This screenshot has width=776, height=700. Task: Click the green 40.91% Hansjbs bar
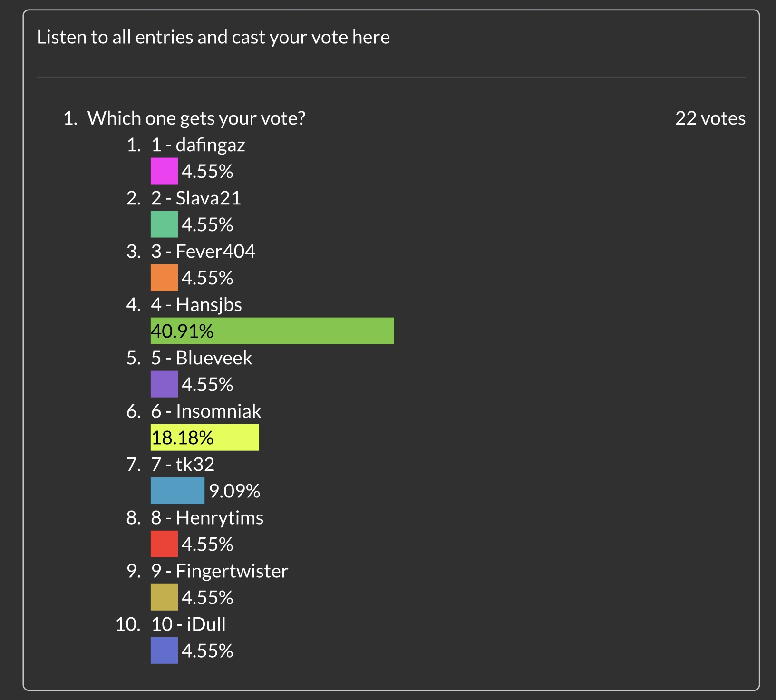[272, 331]
